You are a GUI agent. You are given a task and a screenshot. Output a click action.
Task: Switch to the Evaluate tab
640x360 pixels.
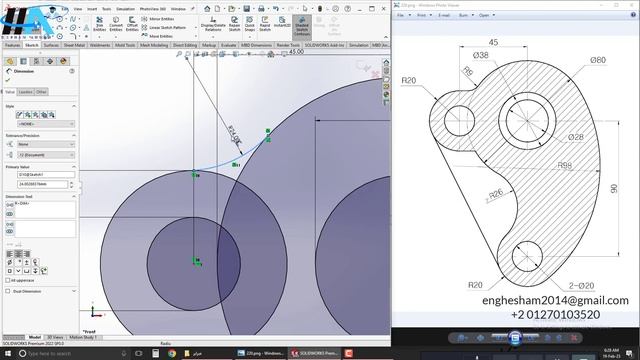228,45
